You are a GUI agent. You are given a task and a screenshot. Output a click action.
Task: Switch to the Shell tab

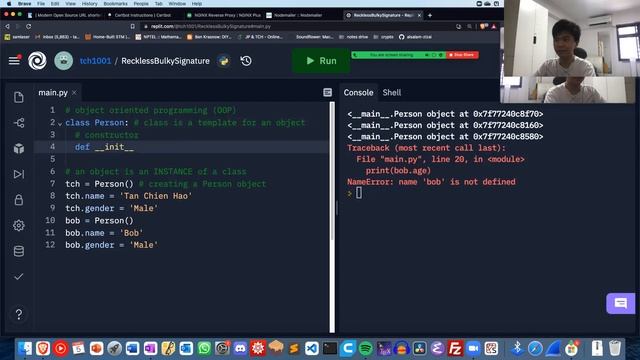[392, 93]
